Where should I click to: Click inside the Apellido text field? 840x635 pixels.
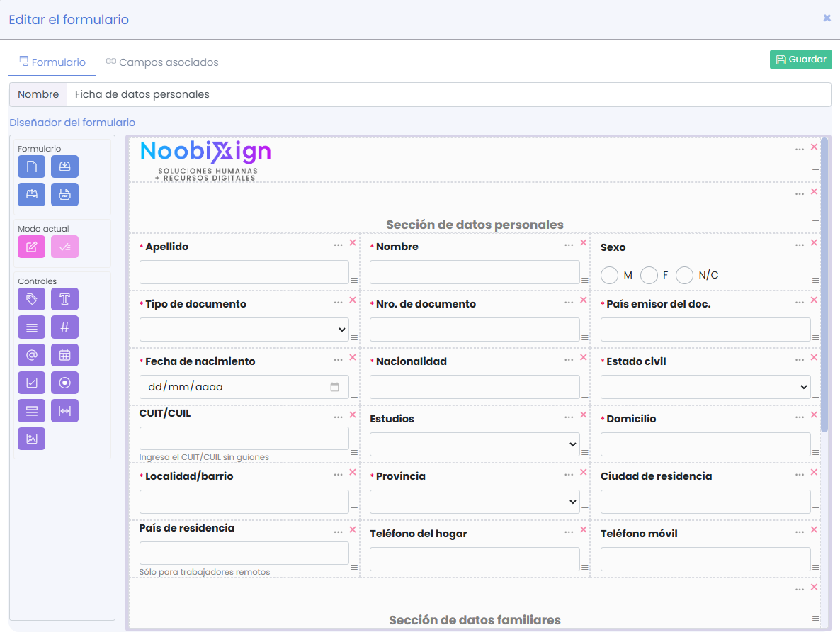pos(244,272)
